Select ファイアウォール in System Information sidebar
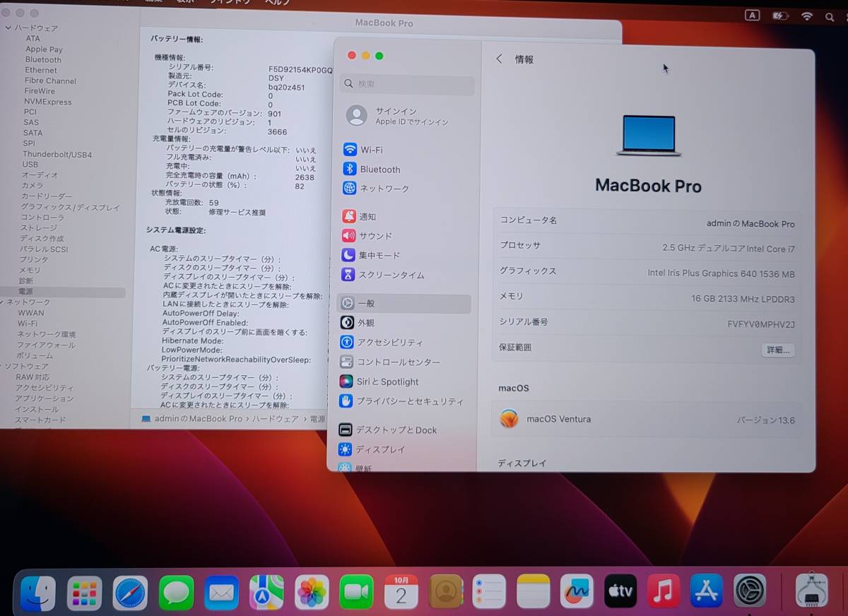Screen dimensions: 848x616 click(46, 345)
